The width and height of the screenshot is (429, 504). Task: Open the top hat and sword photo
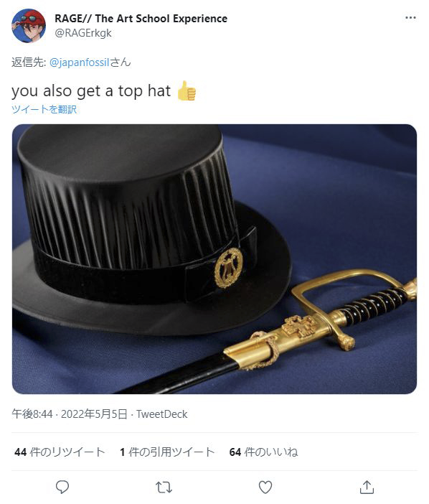click(x=214, y=259)
